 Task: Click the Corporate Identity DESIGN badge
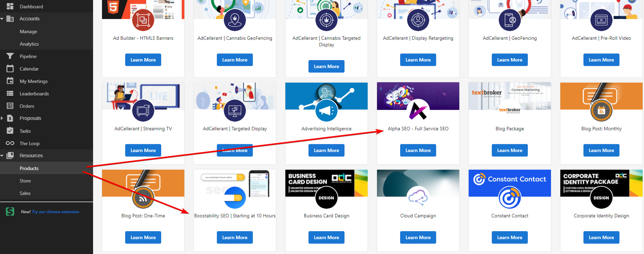(x=601, y=198)
